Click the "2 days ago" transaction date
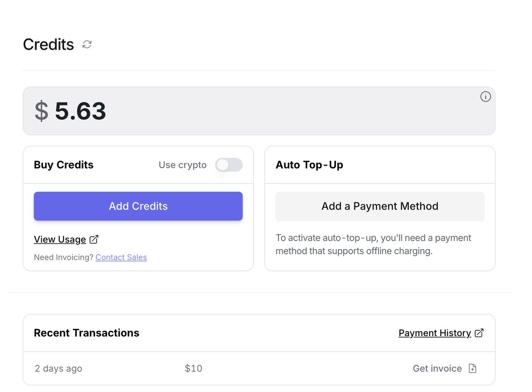The height and width of the screenshot is (392, 532). pos(59,368)
